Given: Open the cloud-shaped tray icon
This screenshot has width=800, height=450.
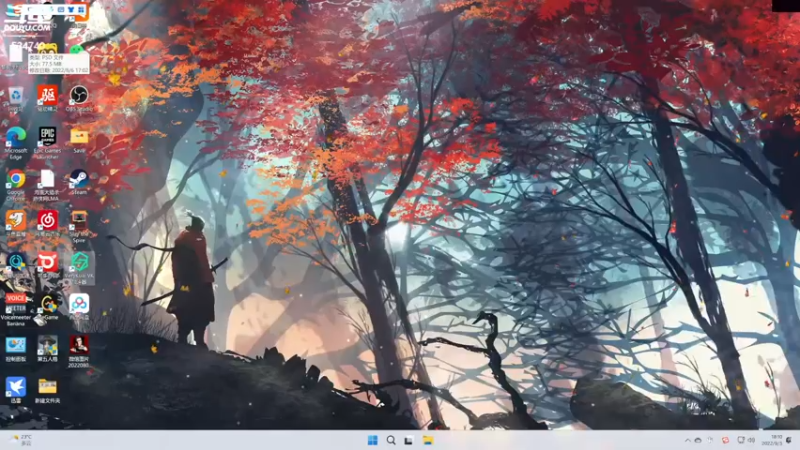Looking at the screenshot, I should point(698,440).
